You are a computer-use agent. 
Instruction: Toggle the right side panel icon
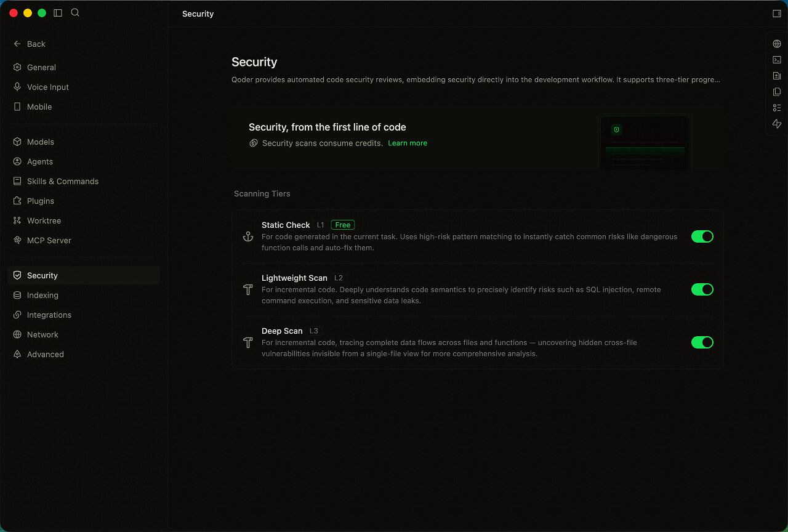click(776, 14)
